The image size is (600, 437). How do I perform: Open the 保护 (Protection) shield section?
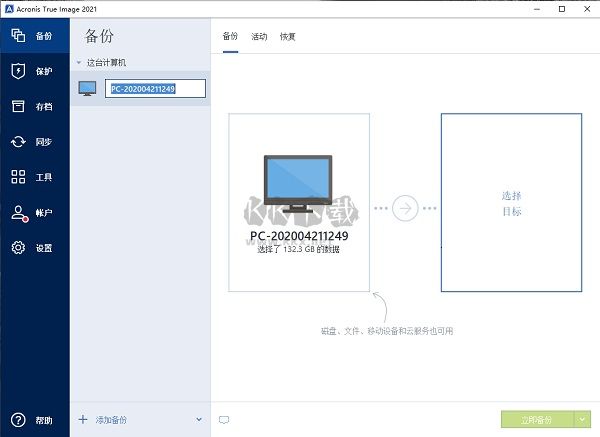tap(35, 71)
